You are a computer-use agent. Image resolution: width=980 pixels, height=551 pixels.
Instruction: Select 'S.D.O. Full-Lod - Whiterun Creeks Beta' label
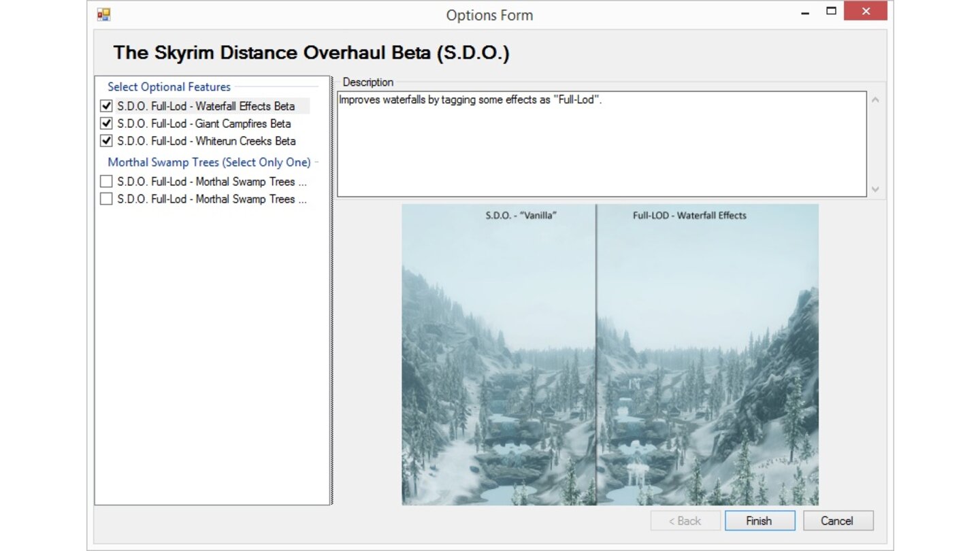[207, 141]
